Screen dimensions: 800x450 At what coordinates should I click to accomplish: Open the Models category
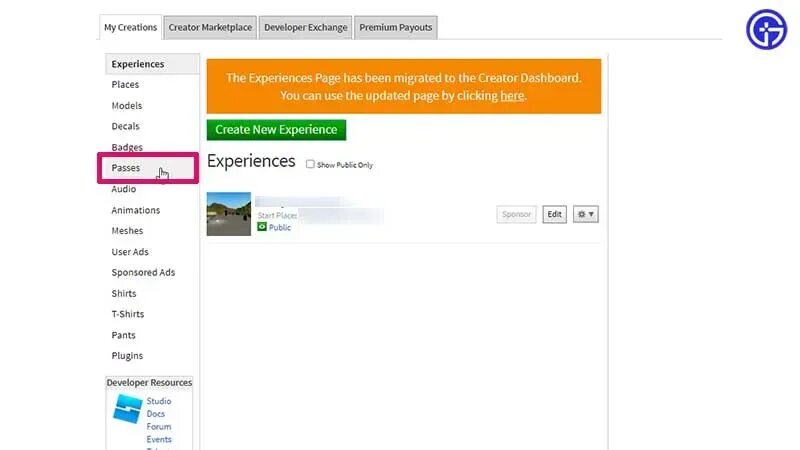[127, 106]
